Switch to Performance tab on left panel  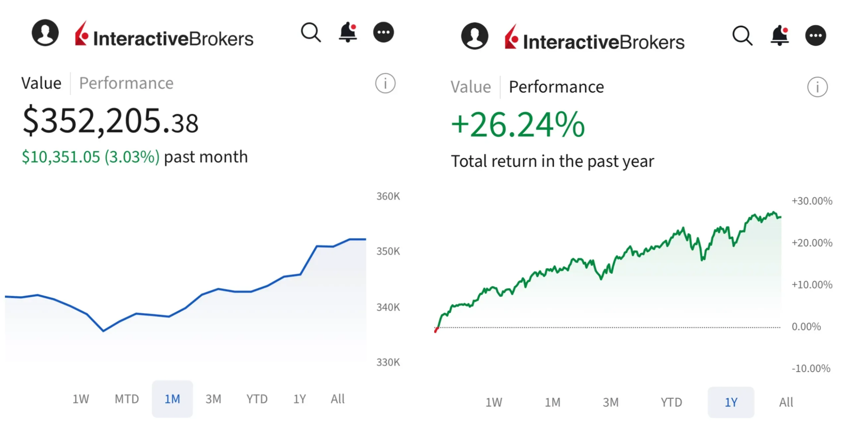(x=126, y=83)
